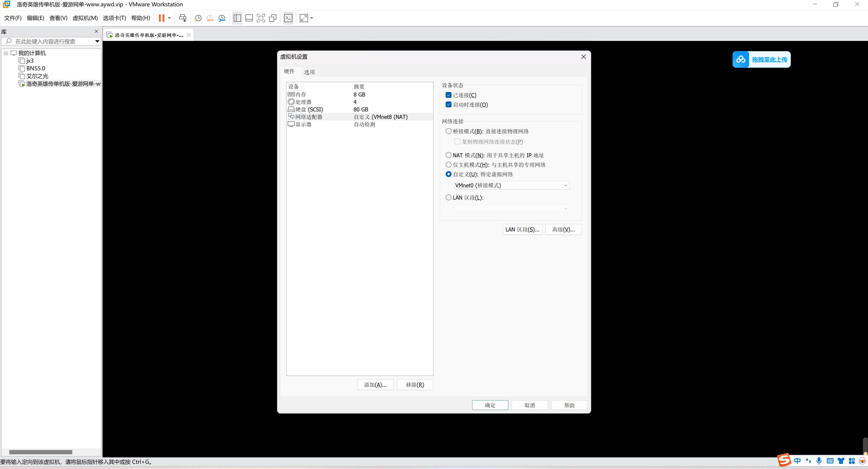Toggle the punctuation mode icon

tap(808, 461)
